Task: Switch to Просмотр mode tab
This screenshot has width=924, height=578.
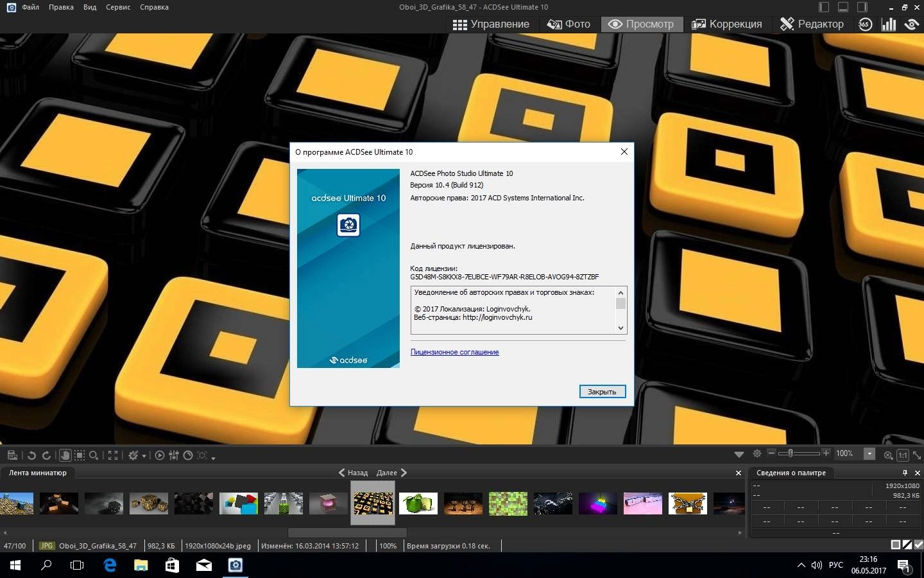Action: coord(641,24)
